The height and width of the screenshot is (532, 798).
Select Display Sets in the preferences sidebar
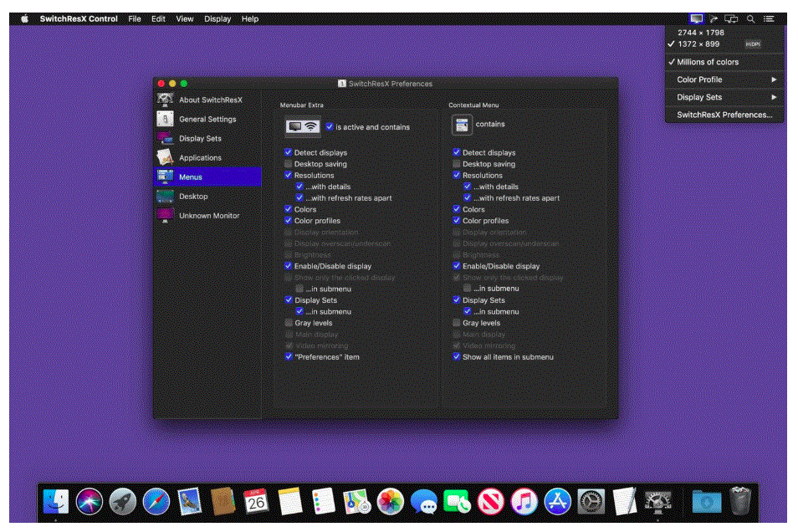click(x=207, y=139)
